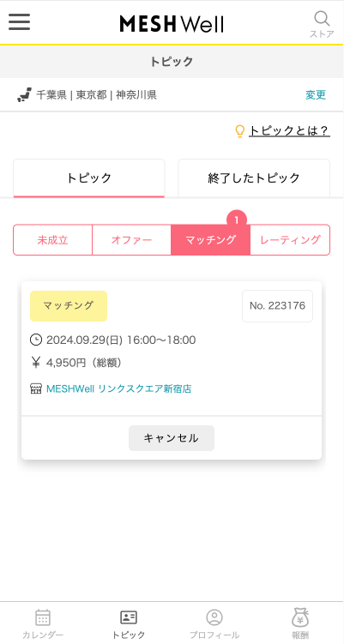Click the No. 223176 topic number box
Viewport: 344px width, 644px height.
coord(277,306)
